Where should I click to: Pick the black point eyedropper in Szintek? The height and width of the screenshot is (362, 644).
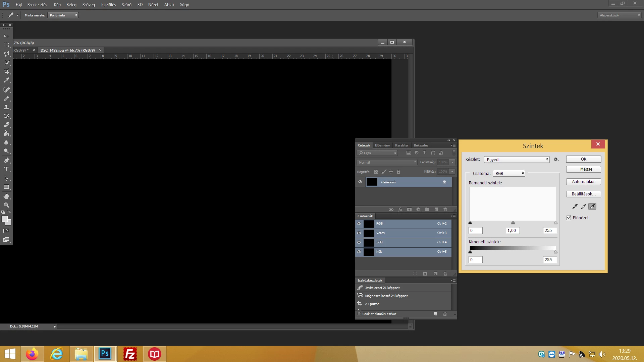575,206
